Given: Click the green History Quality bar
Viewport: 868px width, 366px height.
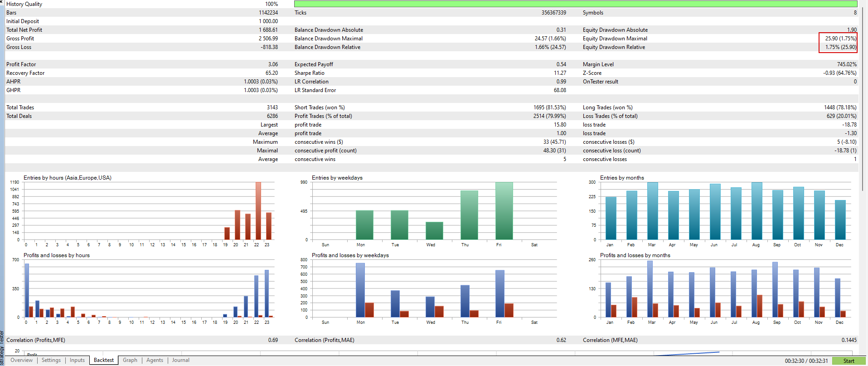Looking at the screenshot, I should coord(576,4).
